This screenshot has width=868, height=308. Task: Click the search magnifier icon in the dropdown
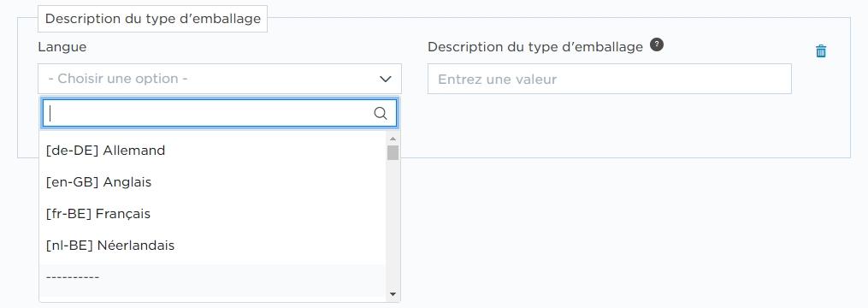(x=381, y=113)
